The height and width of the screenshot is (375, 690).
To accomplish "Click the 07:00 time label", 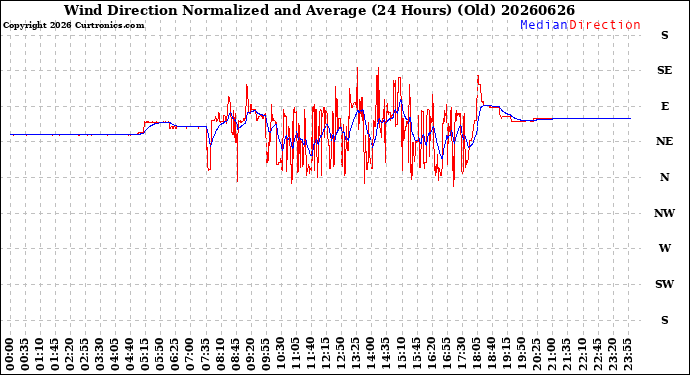I will 190,354.
